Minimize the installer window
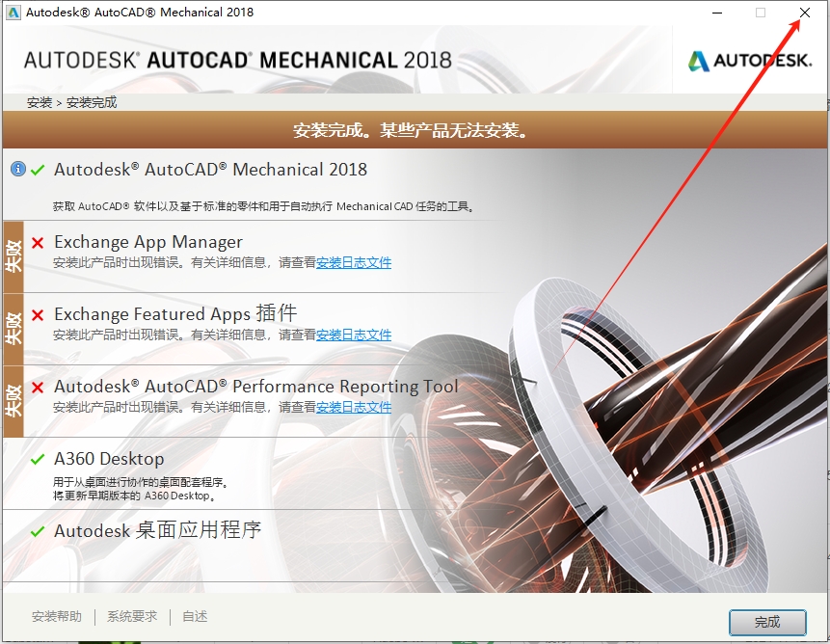 (717, 13)
